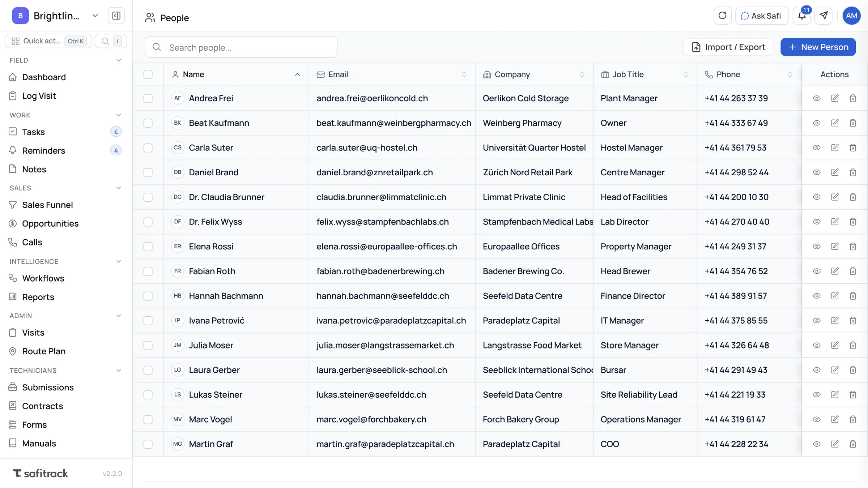Image resolution: width=868 pixels, height=488 pixels.
Task: Open Opportunities in the sidebar
Action: click(x=50, y=223)
